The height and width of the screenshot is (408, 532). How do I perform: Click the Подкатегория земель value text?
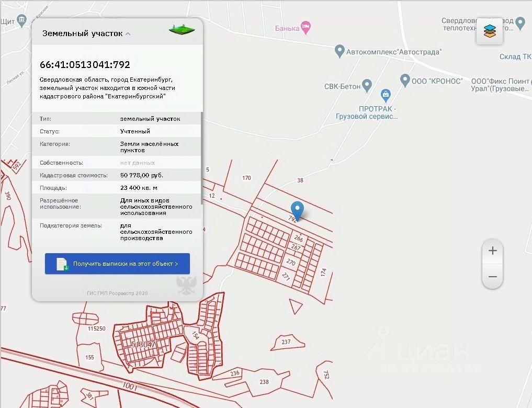point(156,232)
